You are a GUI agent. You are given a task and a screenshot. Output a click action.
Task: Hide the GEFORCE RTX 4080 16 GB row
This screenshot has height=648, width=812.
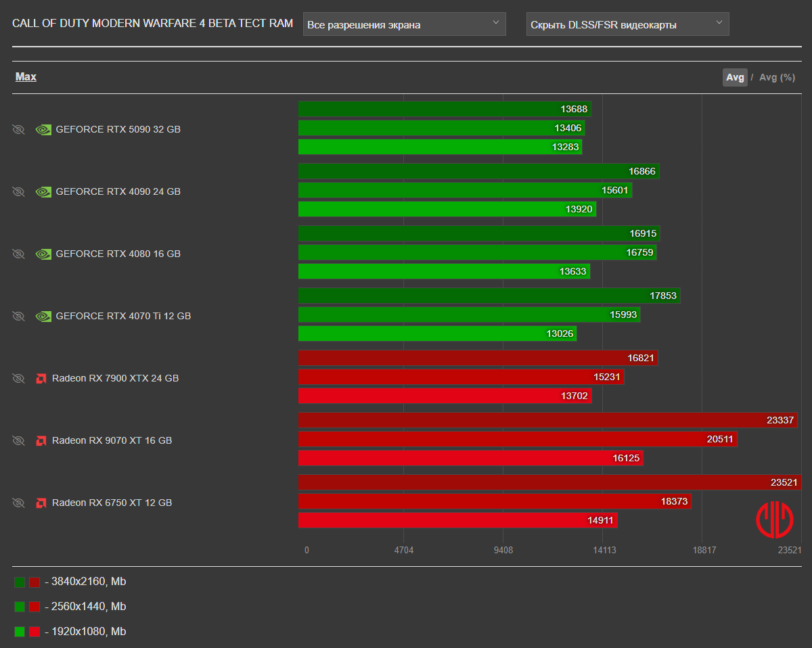pyautogui.click(x=18, y=254)
